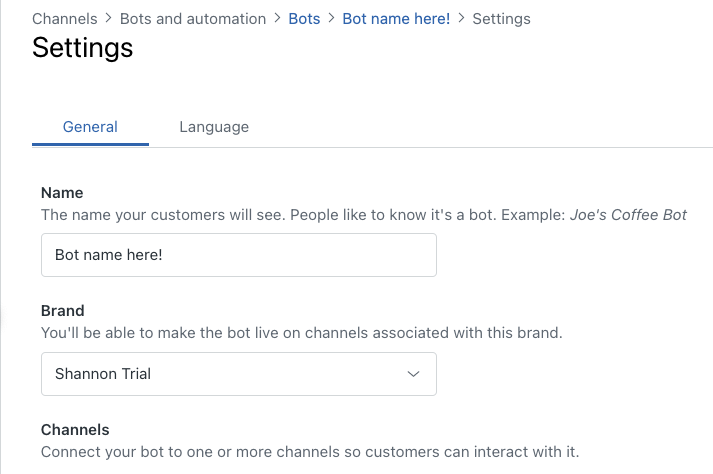Switch to the Language tab
Viewport: 713px width, 474px height.
tap(214, 127)
